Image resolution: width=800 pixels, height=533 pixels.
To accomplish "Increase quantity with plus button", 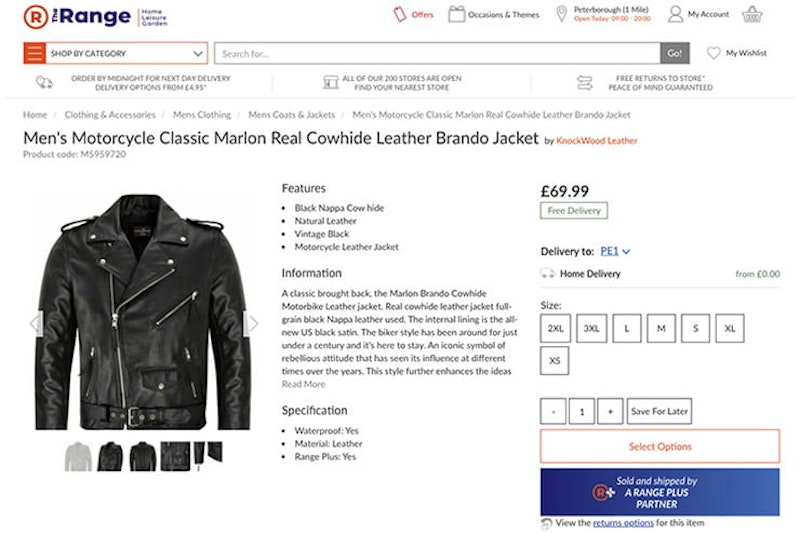I will pos(610,411).
